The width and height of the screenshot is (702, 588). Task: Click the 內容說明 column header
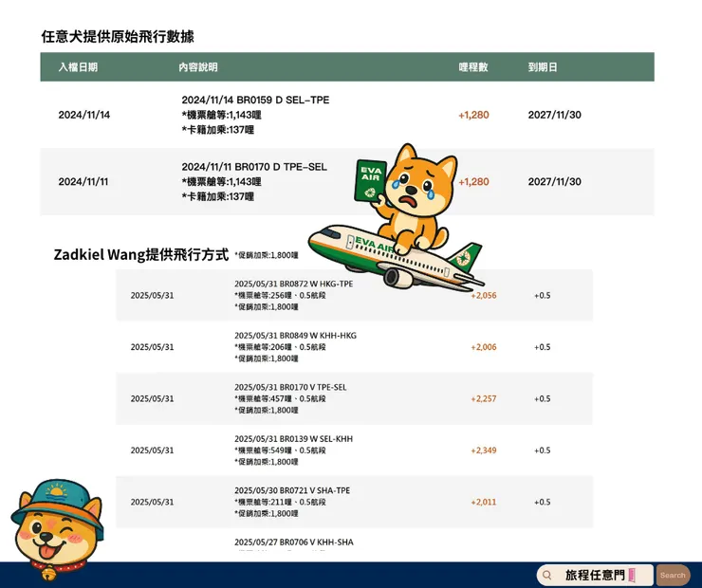point(198,67)
